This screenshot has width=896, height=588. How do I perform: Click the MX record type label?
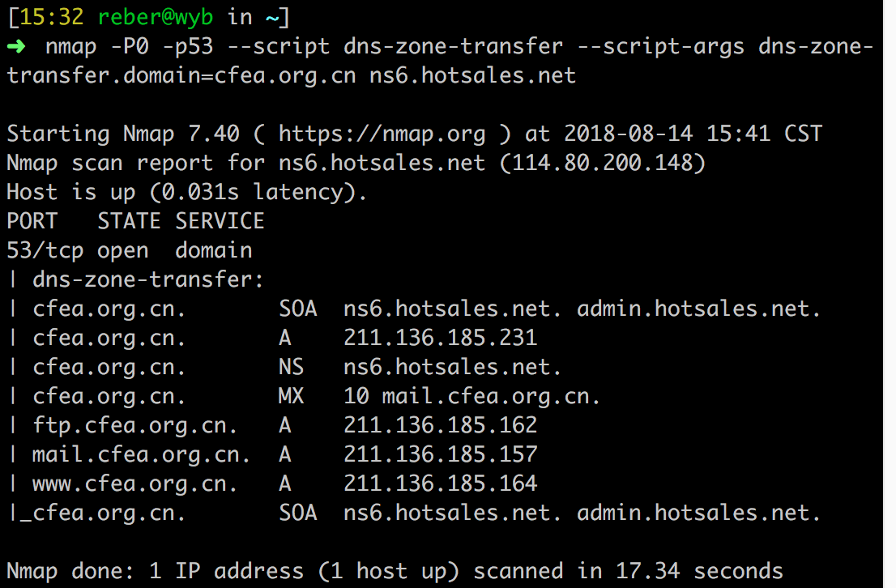tap(291, 396)
